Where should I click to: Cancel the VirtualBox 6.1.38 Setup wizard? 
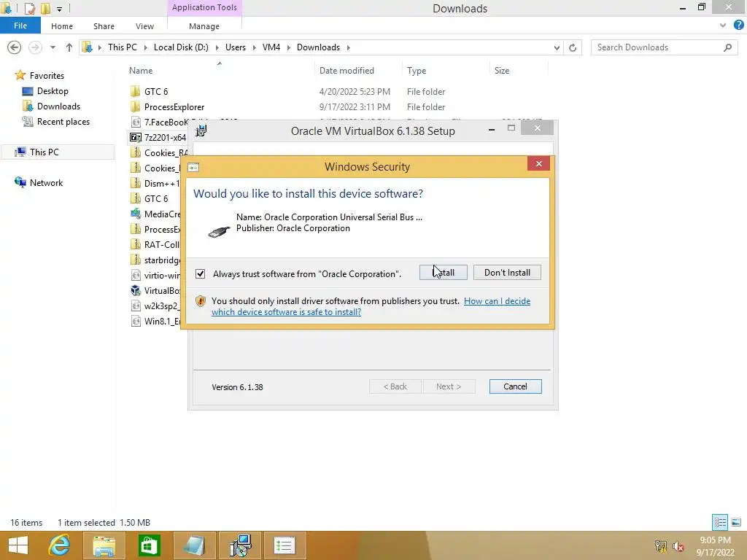click(x=515, y=386)
